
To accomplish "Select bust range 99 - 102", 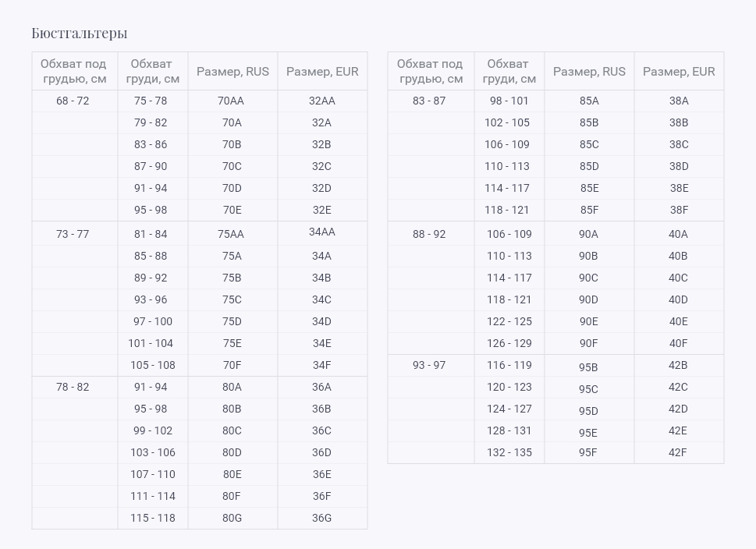I will click(153, 430).
